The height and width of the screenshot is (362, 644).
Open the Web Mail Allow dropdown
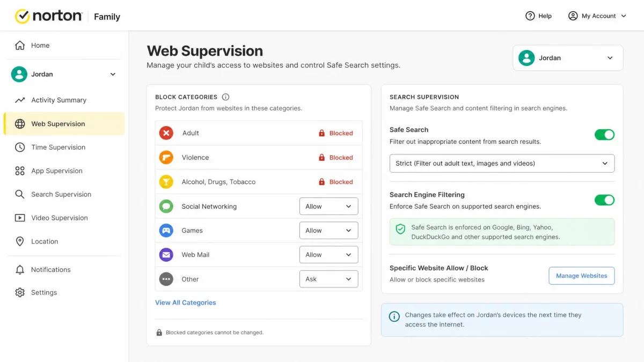tap(328, 255)
